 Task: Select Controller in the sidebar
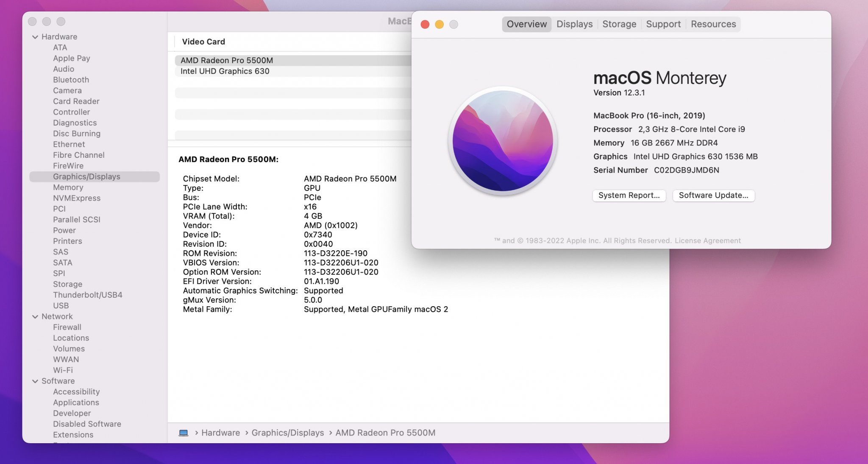pyautogui.click(x=72, y=112)
